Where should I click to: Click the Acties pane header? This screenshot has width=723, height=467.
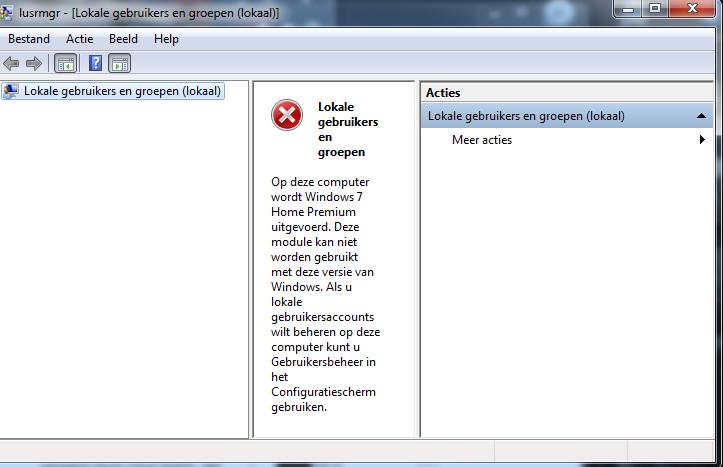[567, 93]
